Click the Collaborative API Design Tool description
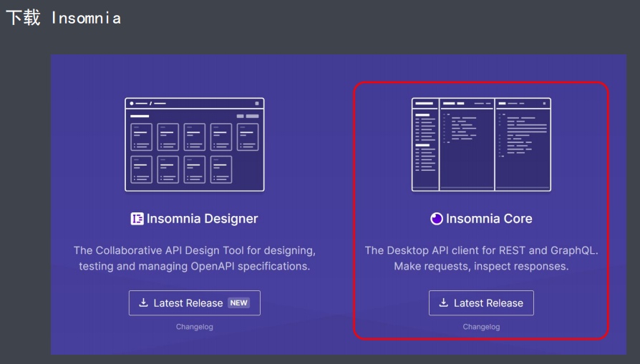 (x=194, y=258)
